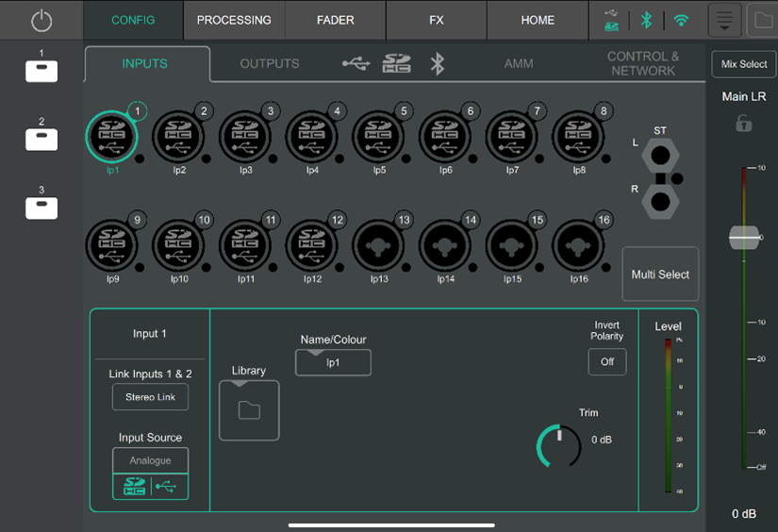Open the Bluetooth config tab icon
Screen dimensions: 778x532
pos(438,64)
